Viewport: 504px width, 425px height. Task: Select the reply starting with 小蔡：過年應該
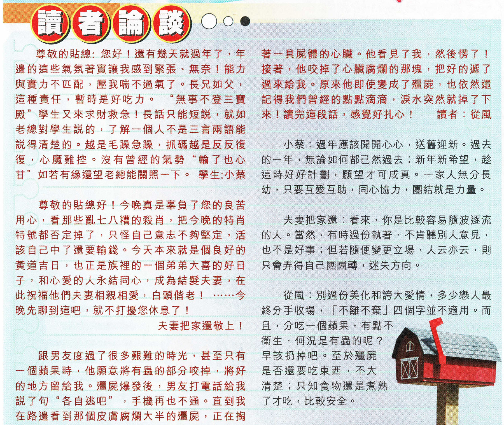tap(376, 167)
